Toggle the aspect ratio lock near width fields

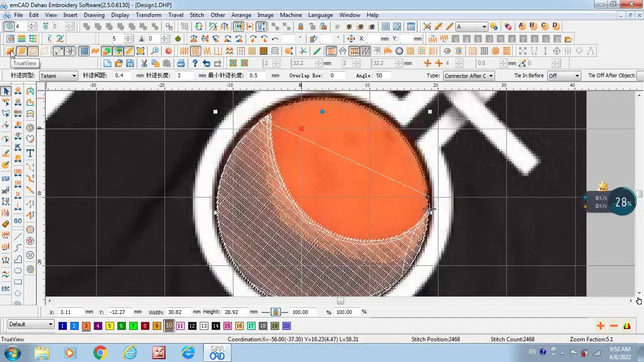pos(276,312)
